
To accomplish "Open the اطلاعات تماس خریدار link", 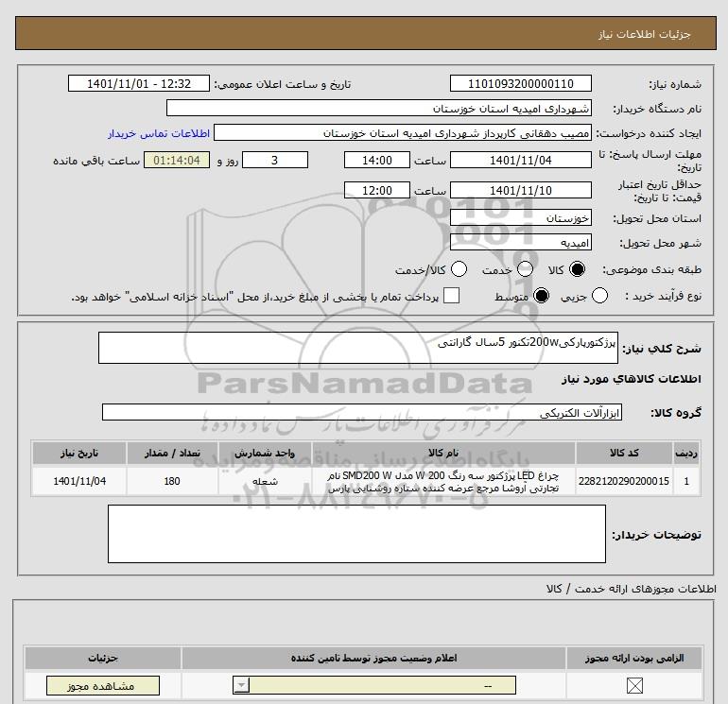I will click(159, 133).
